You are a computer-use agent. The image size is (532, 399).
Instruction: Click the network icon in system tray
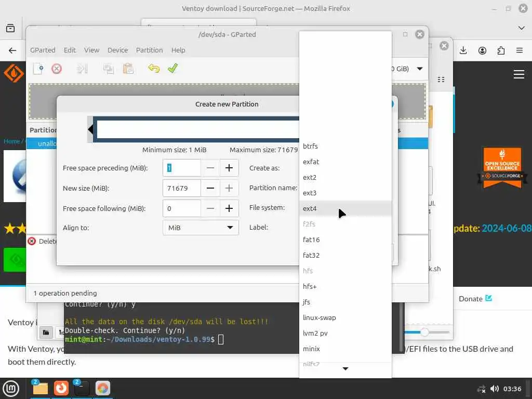pos(482,389)
